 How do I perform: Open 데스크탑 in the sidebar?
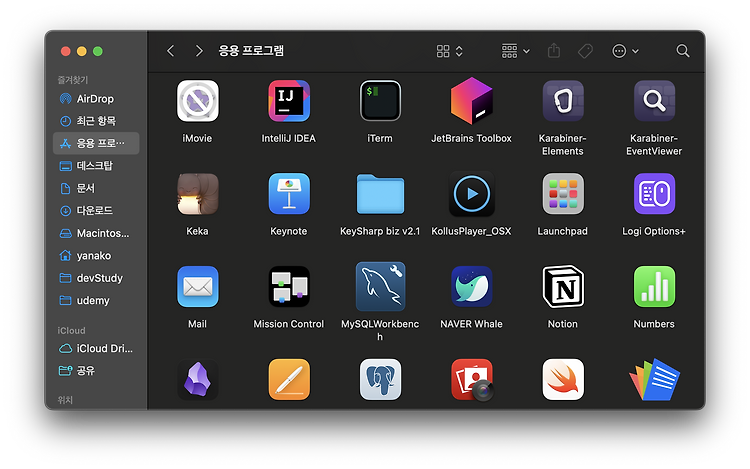tap(96, 166)
